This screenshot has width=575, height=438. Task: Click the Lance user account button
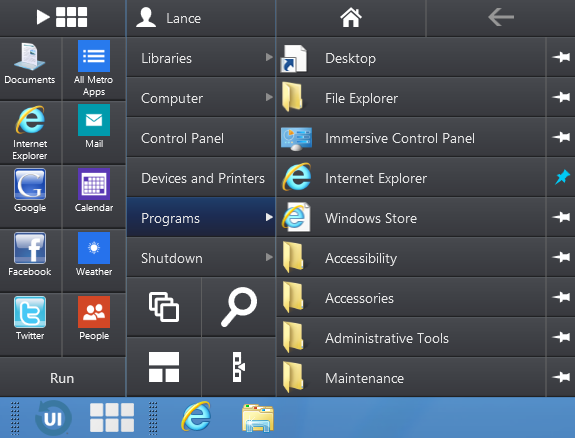[x=201, y=18]
